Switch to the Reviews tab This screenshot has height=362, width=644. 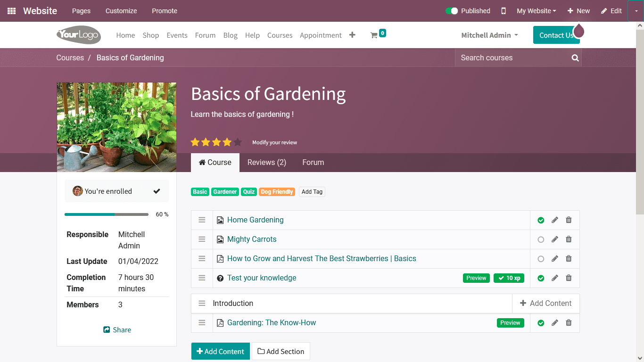click(267, 162)
